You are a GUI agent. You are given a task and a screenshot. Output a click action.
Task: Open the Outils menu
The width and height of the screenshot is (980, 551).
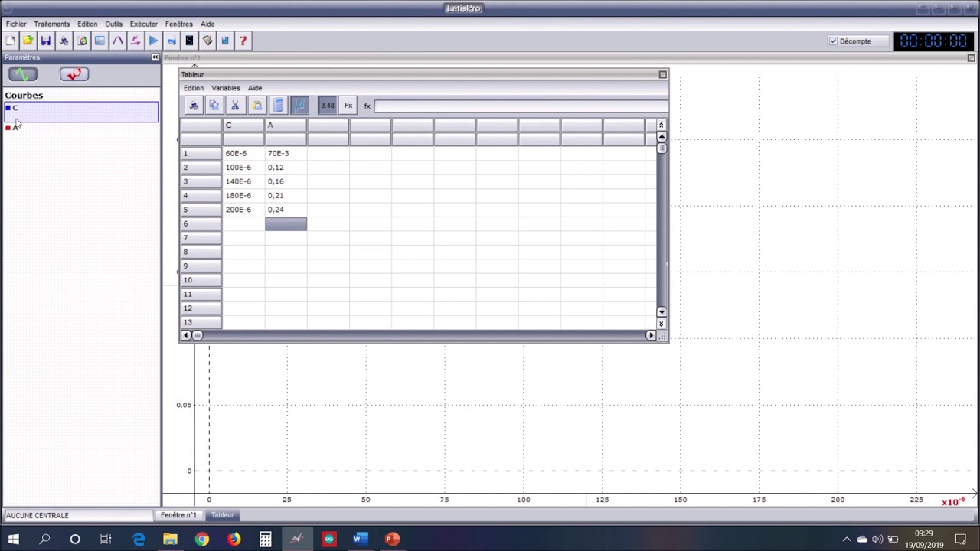(114, 24)
